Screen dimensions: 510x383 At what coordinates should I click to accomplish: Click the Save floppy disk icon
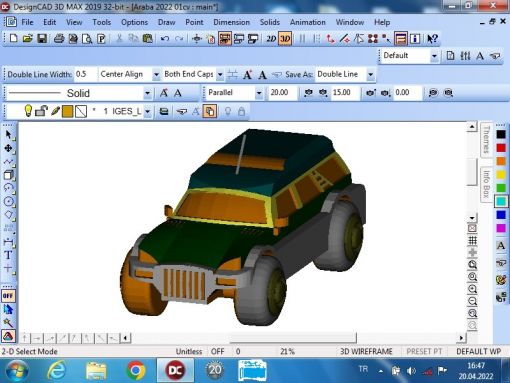tap(42, 39)
